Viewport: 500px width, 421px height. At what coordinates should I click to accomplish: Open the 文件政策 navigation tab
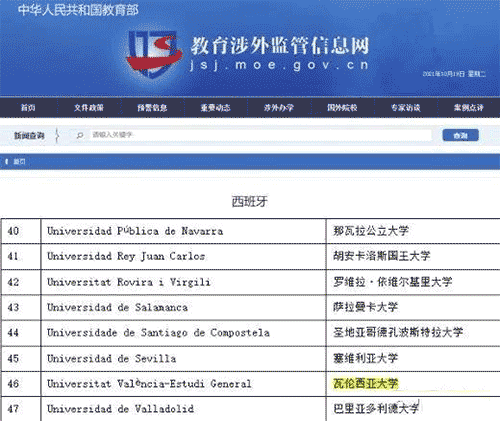(89, 108)
